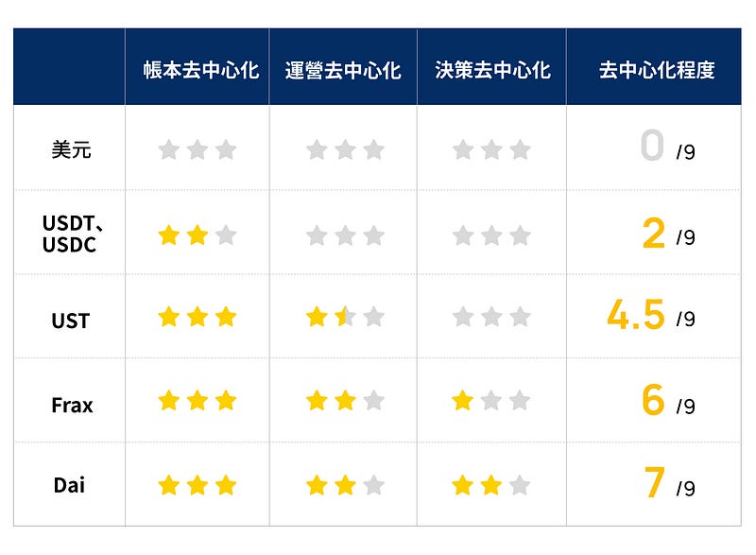Select the 運營去中心化 column header
The image size is (756, 555).
click(343, 70)
